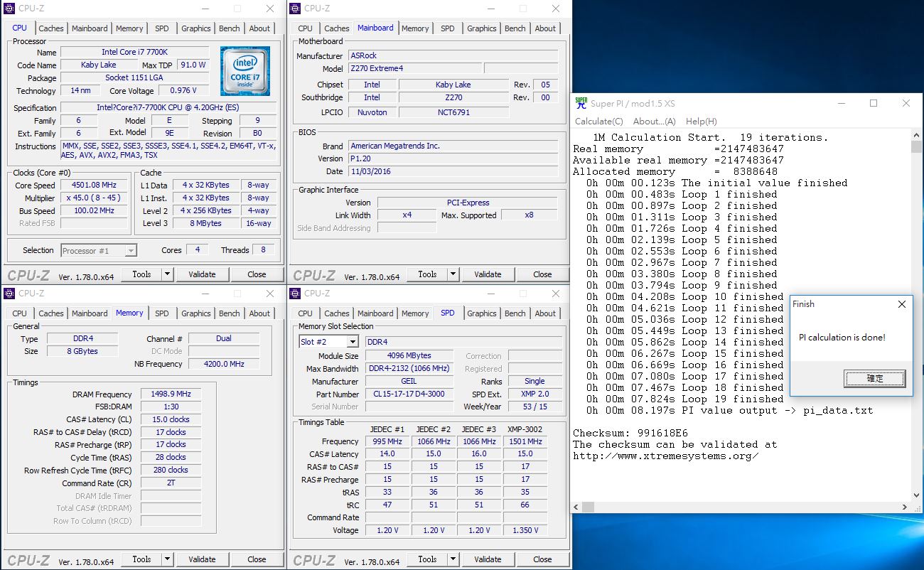Open the About...(A) menu in Super PI
924x570 pixels.
(x=655, y=122)
